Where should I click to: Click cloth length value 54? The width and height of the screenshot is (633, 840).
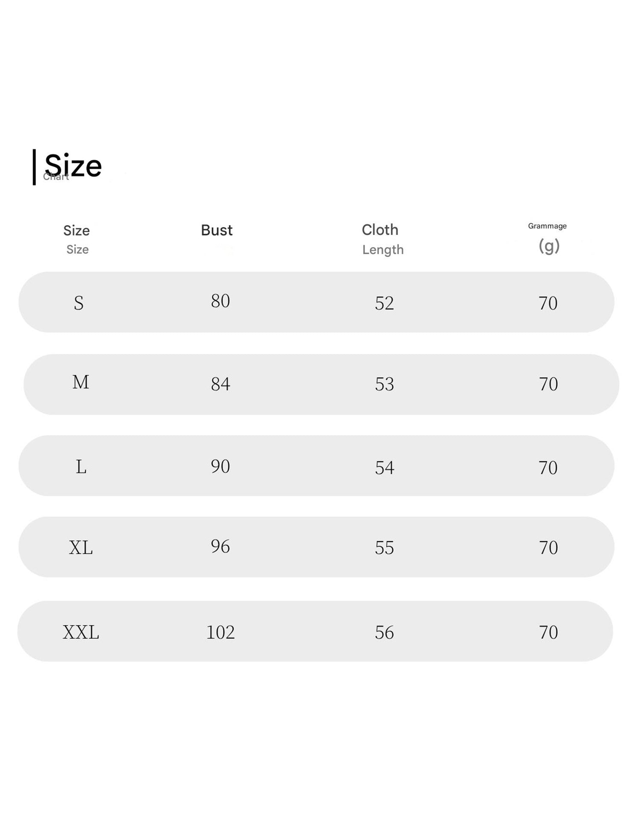384,468
